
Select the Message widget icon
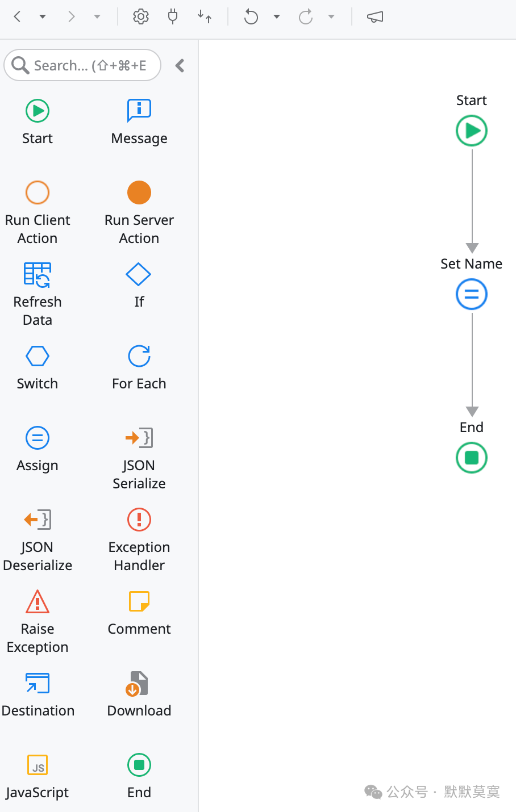tap(139, 111)
